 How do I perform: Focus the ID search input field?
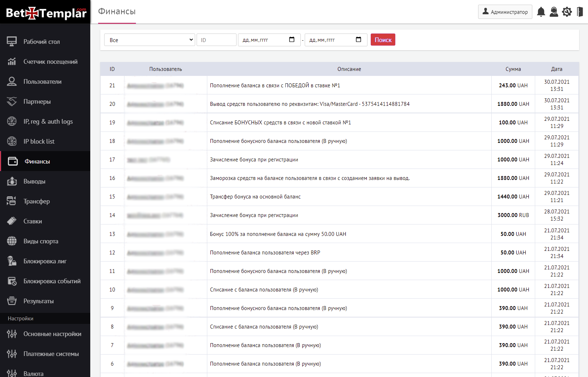216,40
